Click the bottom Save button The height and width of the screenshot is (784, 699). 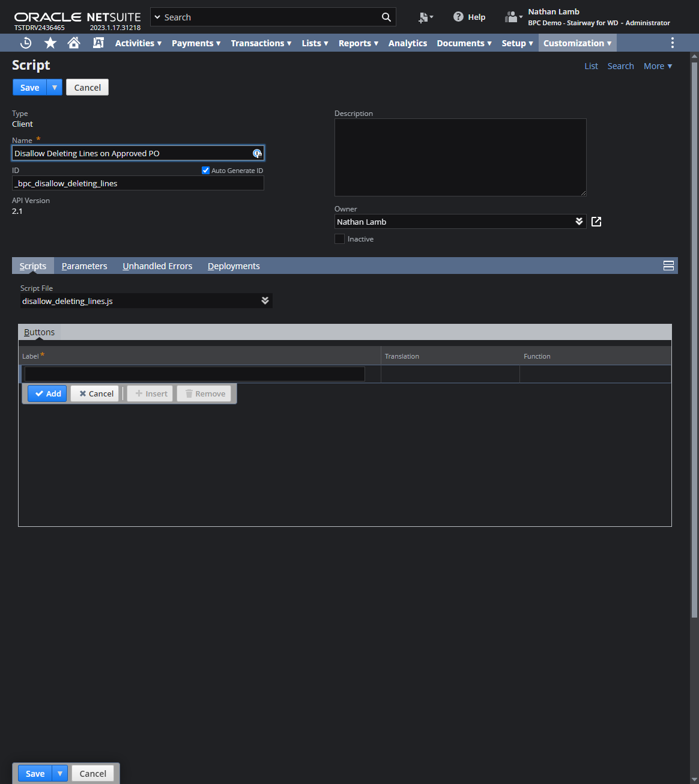(35, 773)
